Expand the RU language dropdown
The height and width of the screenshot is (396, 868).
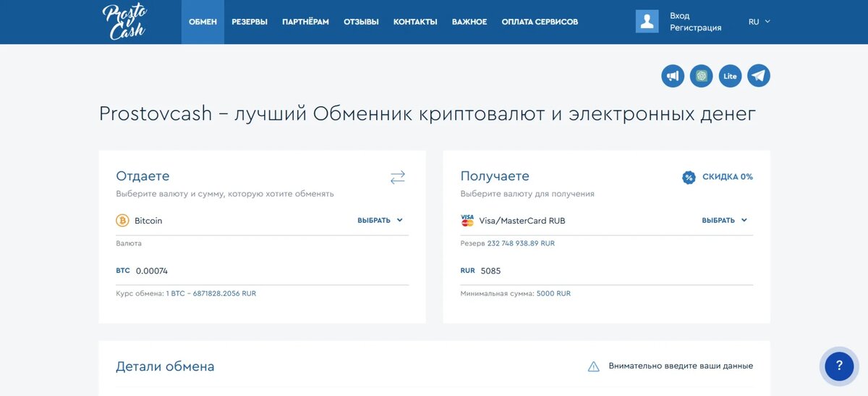(x=759, y=22)
